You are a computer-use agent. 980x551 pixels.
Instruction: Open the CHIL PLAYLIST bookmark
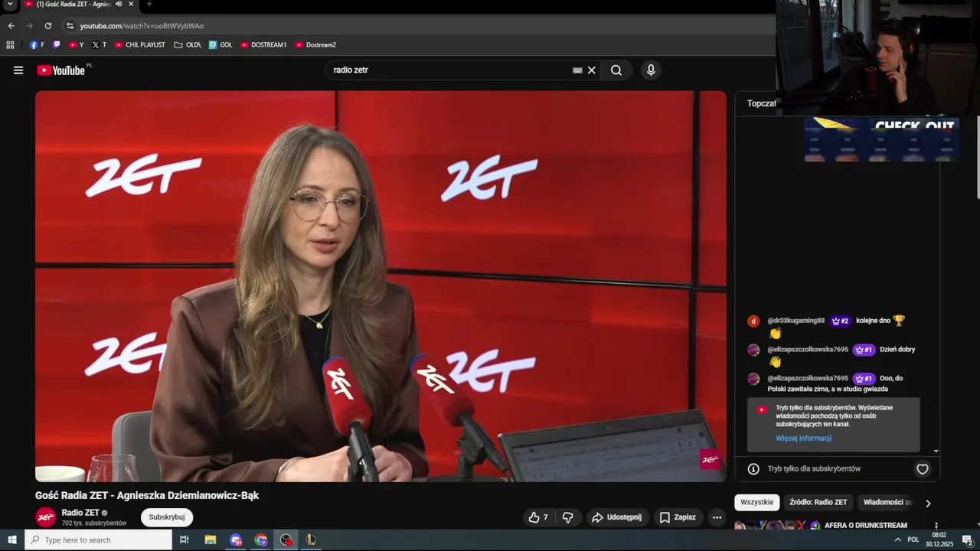coord(140,45)
